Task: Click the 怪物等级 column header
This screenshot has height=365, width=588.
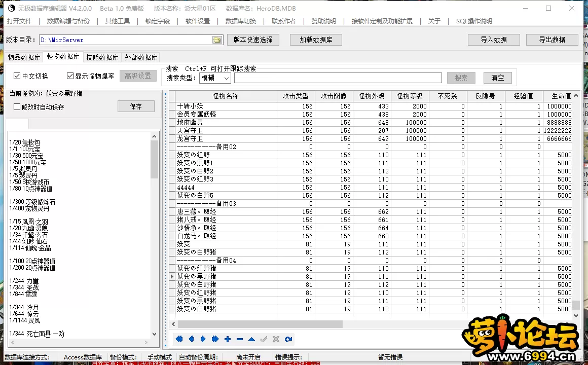Action: (410, 96)
